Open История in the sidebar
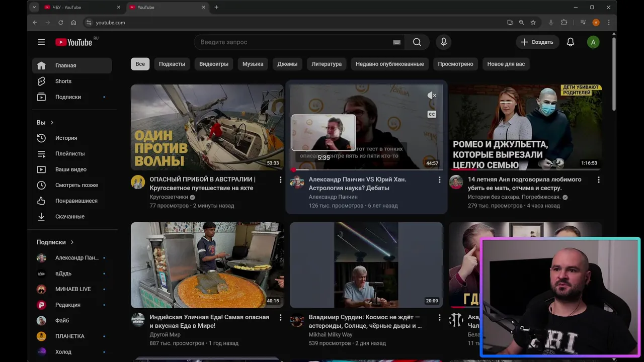The image size is (644, 362). pos(72,138)
